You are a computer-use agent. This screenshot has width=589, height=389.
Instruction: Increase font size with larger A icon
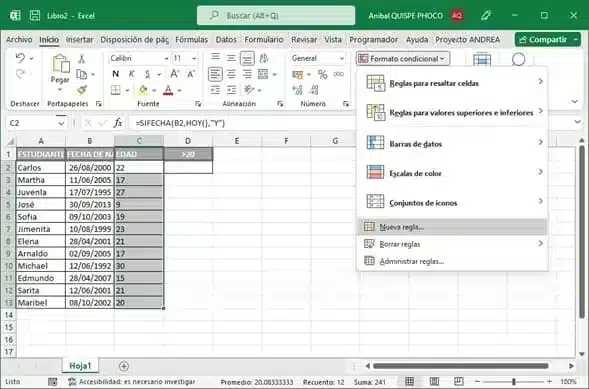coord(175,74)
